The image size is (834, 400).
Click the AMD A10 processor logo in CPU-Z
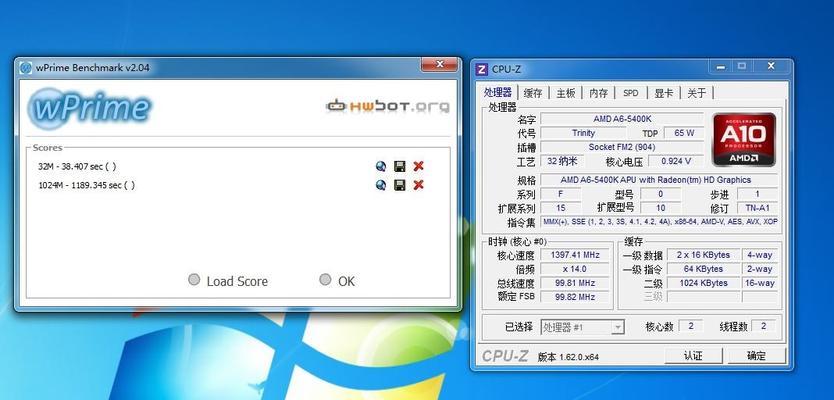pos(744,139)
